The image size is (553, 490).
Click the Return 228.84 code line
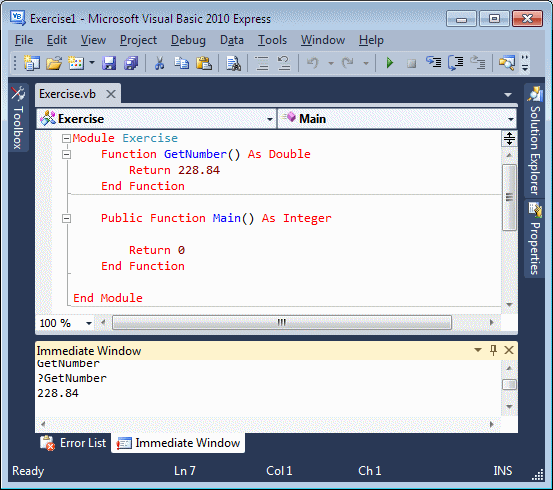(174, 170)
